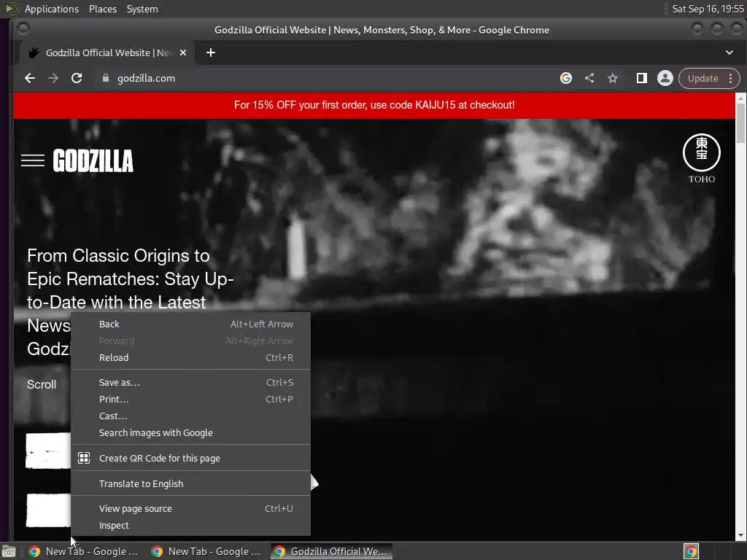The width and height of the screenshot is (747, 560).
Task: Go back using the browser back arrow
Action: (x=29, y=78)
